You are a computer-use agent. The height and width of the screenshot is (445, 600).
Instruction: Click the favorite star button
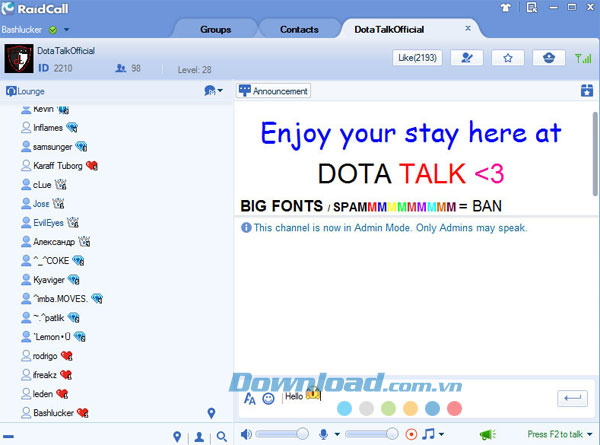click(x=507, y=59)
